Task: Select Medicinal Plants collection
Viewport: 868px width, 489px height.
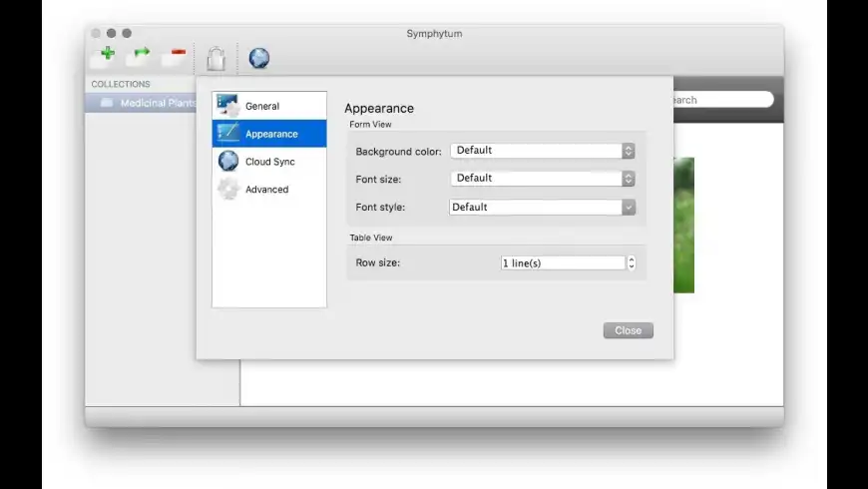Action: pos(141,103)
